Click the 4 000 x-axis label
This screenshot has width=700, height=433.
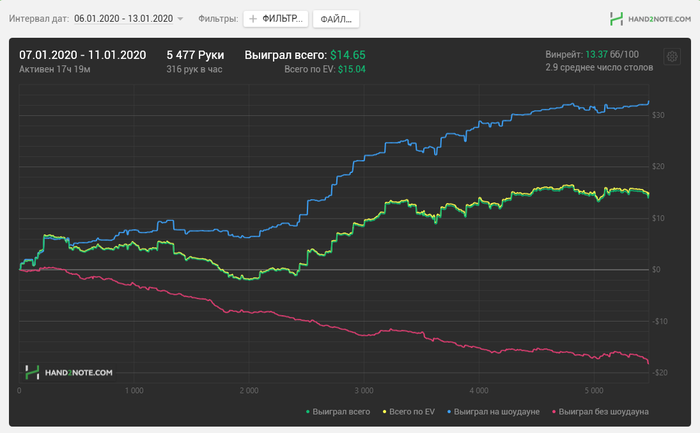point(479,391)
